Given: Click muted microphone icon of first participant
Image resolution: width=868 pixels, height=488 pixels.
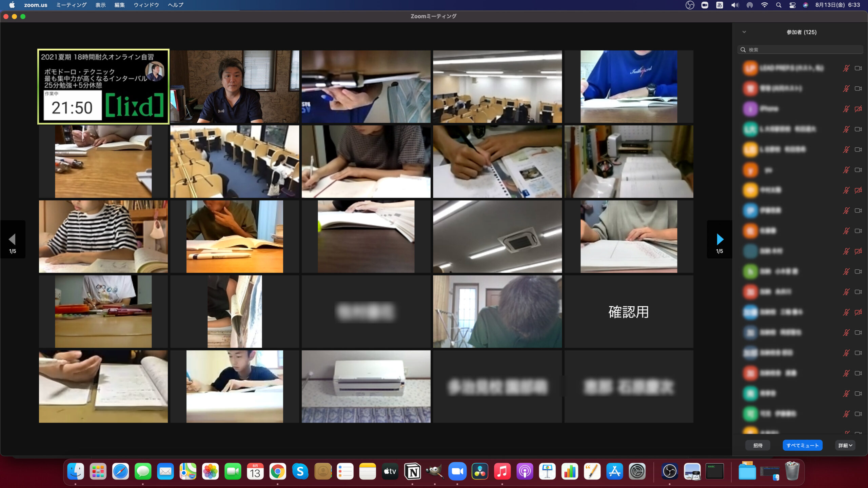Looking at the screenshot, I should point(846,68).
